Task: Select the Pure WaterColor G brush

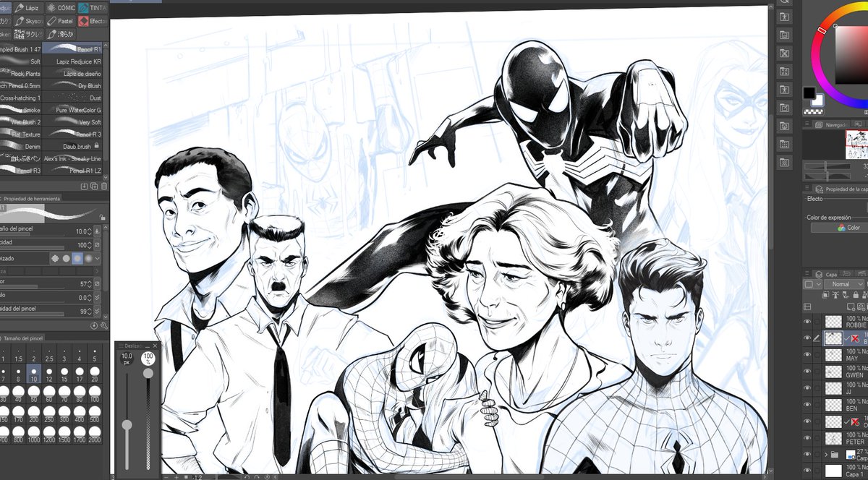Action: [x=73, y=110]
